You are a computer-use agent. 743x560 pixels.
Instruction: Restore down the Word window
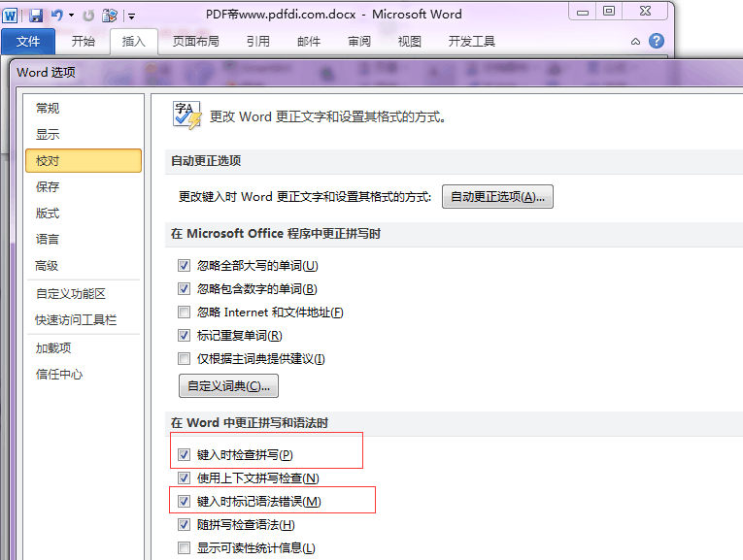pos(609,12)
